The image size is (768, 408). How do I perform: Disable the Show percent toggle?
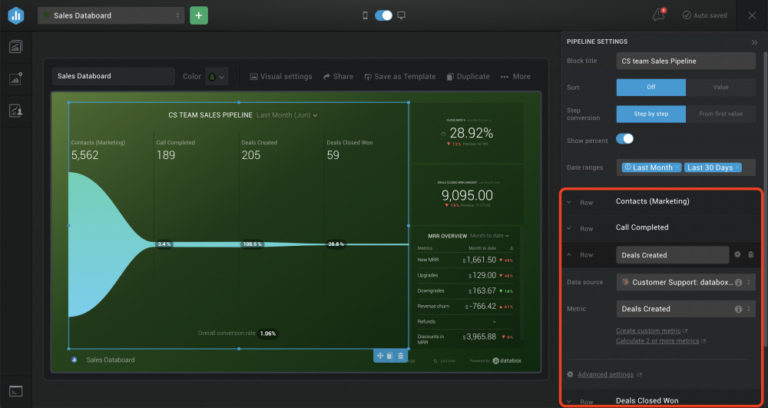tap(625, 139)
